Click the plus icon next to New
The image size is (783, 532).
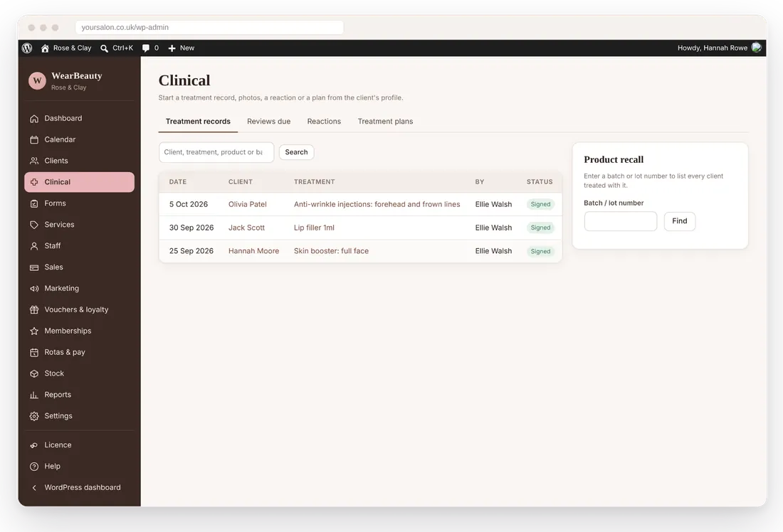coord(172,48)
